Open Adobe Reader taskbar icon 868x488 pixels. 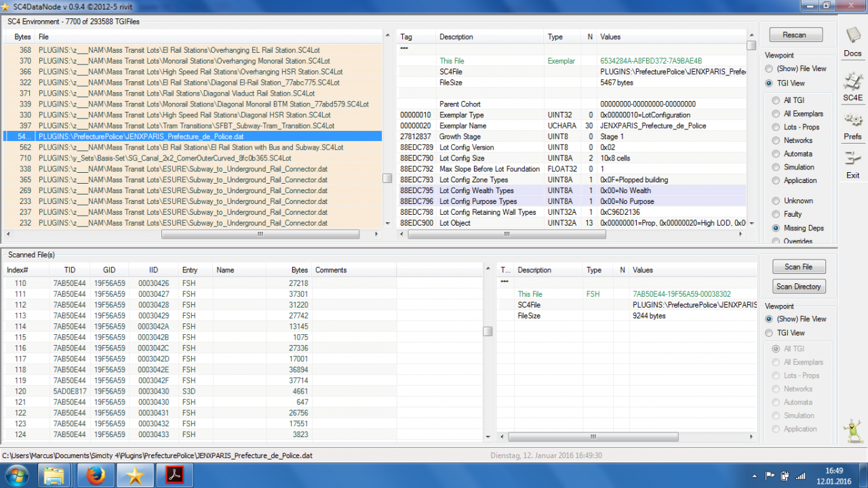click(175, 476)
